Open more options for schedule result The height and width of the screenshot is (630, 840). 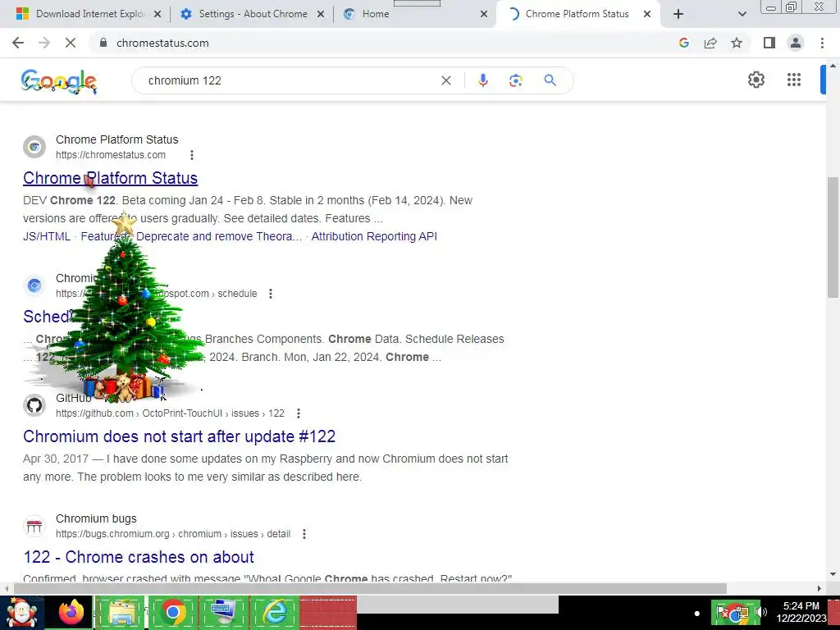point(271,294)
